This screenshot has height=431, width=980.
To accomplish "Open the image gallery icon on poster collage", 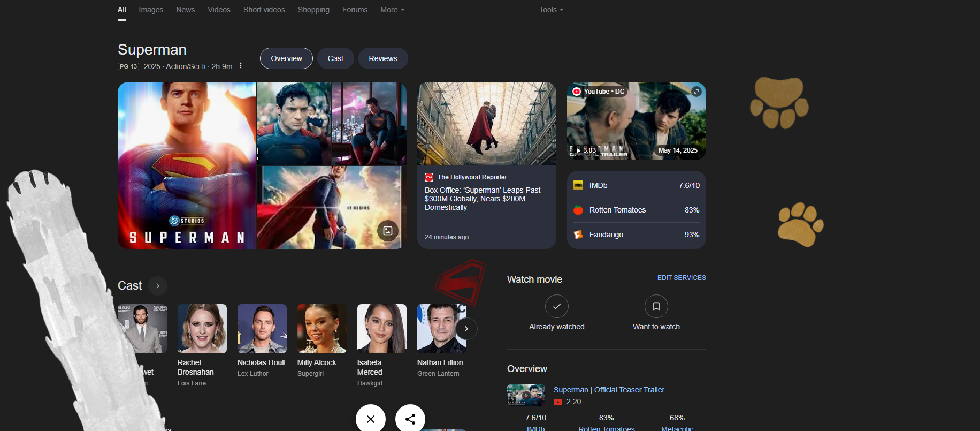I will click(388, 231).
